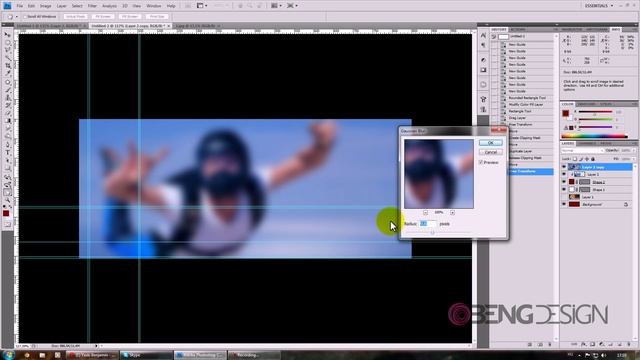This screenshot has width=640, height=360.
Task: Click the foreground color swatch in Color panel
Action: (565, 113)
